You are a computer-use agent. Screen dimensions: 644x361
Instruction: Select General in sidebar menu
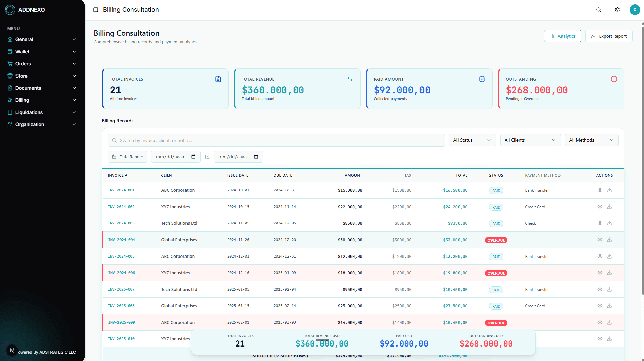pos(42,39)
